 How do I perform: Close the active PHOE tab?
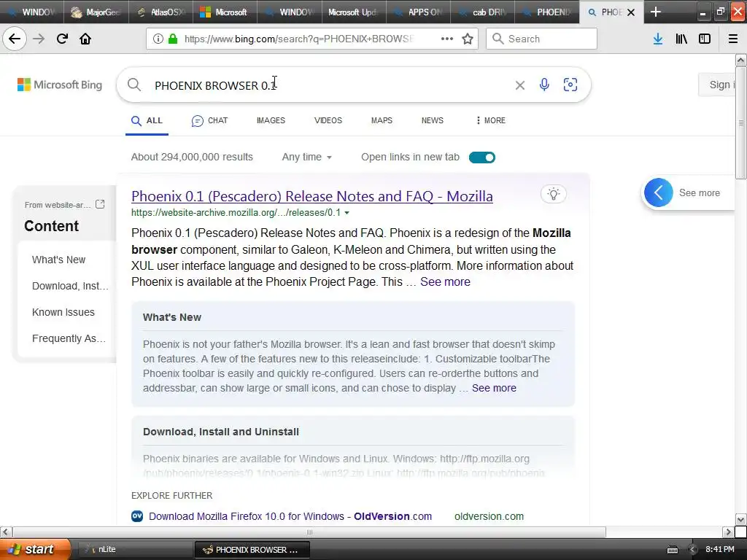pyautogui.click(x=631, y=12)
